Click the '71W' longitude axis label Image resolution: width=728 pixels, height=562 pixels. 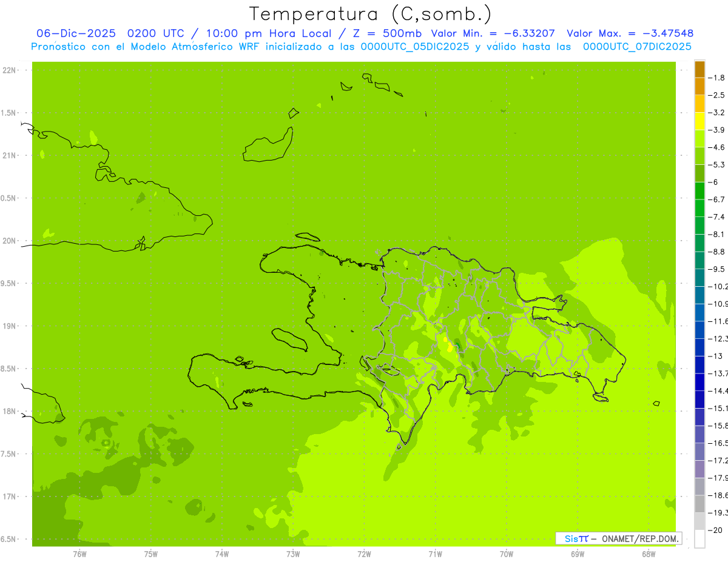pos(435,554)
